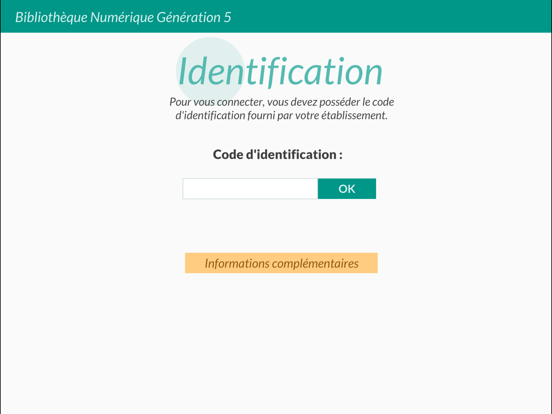Click the identification code input field

(250, 189)
